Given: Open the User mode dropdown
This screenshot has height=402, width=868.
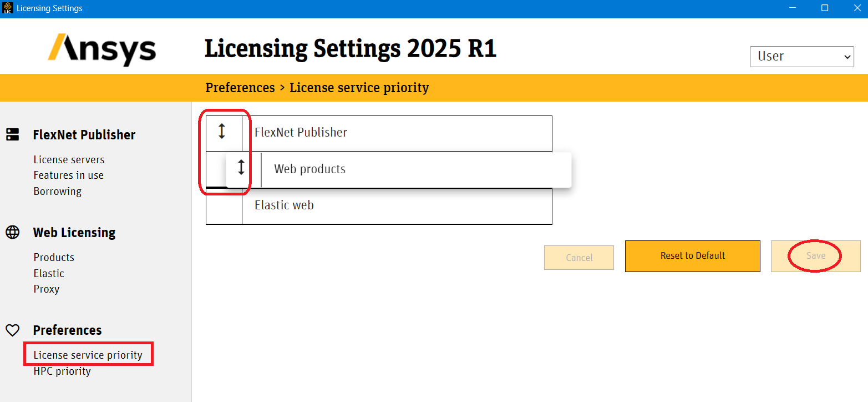Looking at the screenshot, I should point(801,56).
